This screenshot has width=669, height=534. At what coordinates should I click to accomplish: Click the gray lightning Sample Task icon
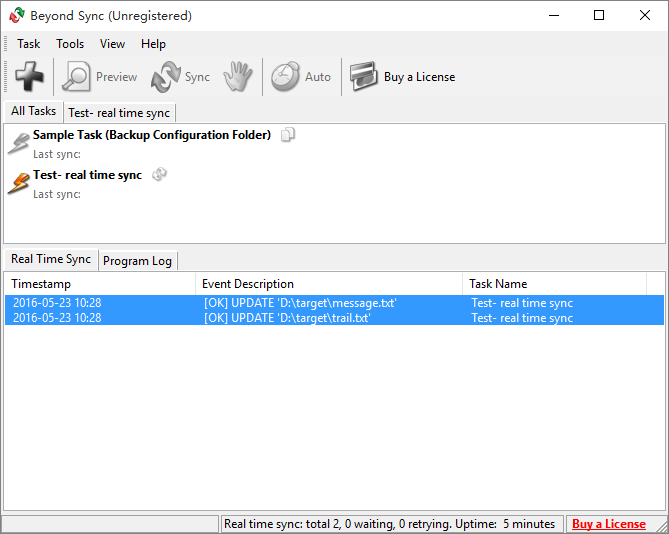tap(19, 144)
